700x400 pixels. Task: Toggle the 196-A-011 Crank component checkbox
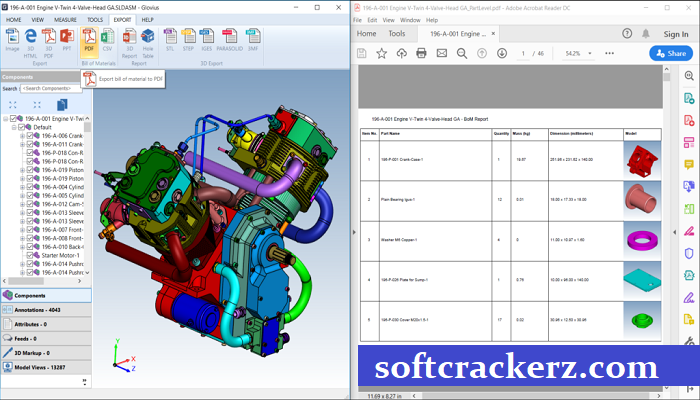pyautogui.click(x=30, y=144)
